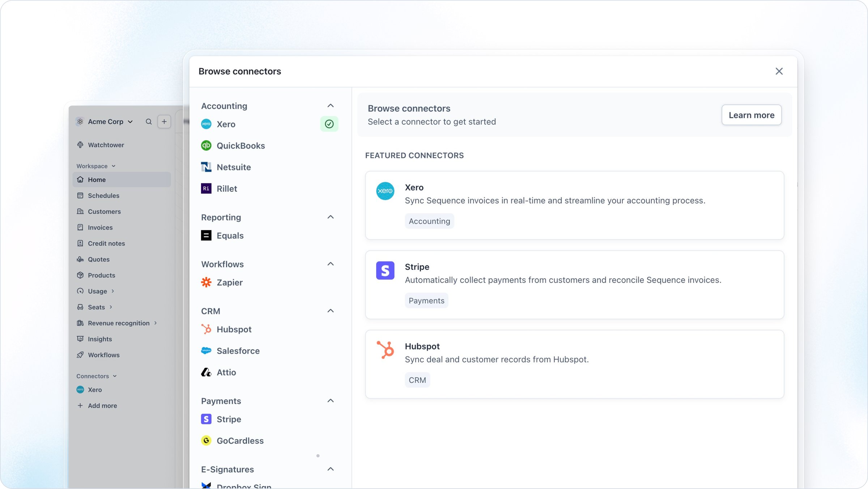This screenshot has width=868, height=489.
Task: Collapse the CRM category
Action: (331, 311)
